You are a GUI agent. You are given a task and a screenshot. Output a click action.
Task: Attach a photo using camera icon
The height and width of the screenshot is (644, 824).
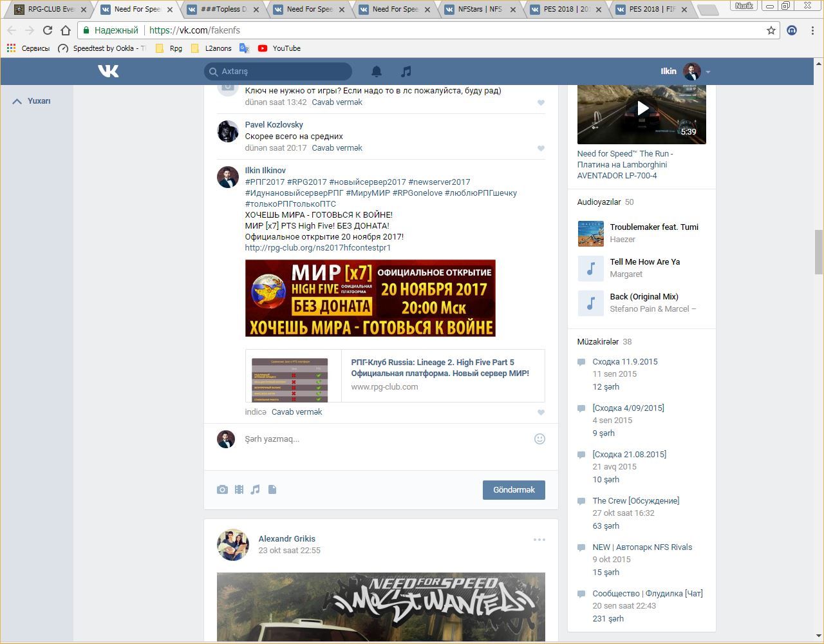click(x=222, y=489)
